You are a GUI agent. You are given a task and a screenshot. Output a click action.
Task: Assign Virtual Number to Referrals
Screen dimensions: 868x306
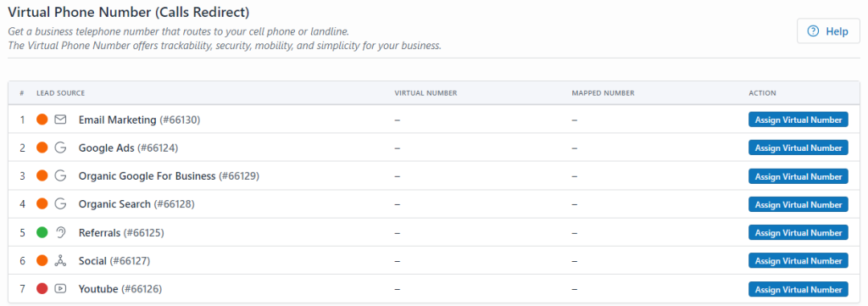798,233
